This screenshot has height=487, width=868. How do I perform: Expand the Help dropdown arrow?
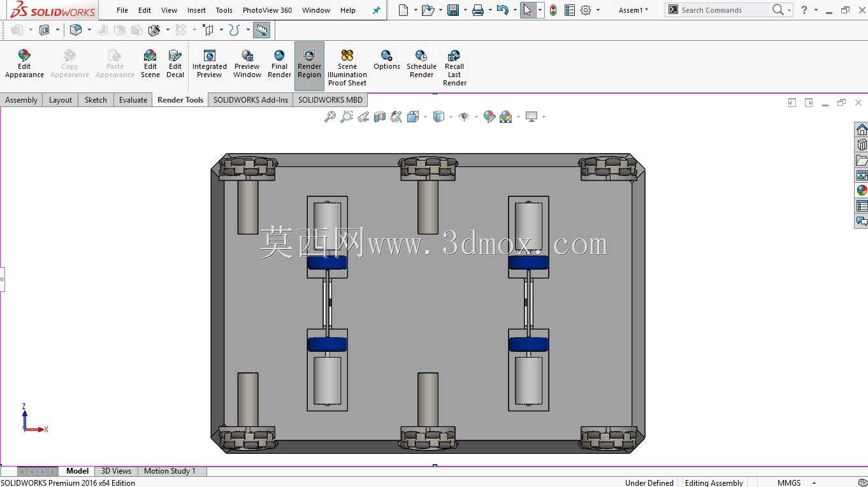tap(816, 10)
